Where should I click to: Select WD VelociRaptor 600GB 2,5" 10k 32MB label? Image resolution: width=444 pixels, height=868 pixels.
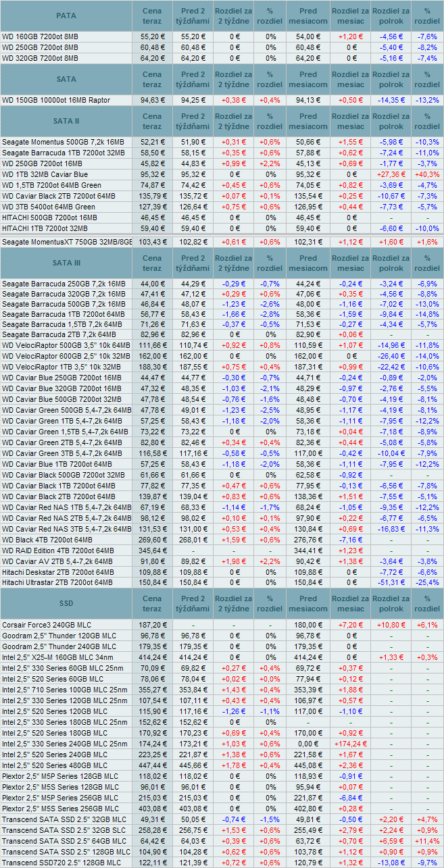point(66,356)
